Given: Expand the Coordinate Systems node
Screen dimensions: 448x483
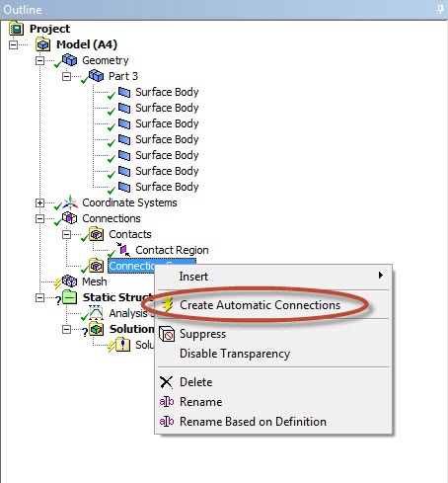Looking at the screenshot, I should point(39,202).
